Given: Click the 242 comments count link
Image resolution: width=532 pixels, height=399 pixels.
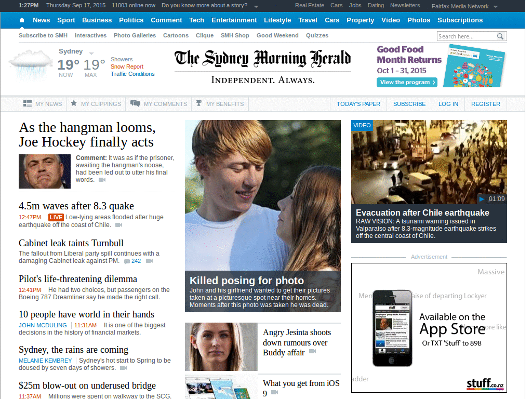Looking at the screenshot, I should 136,261.
